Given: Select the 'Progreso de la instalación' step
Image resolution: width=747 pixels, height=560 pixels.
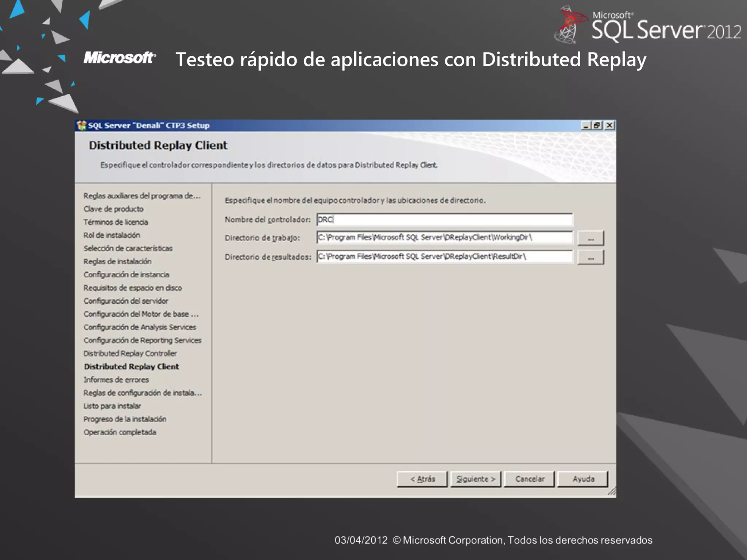Looking at the screenshot, I should pos(125,419).
